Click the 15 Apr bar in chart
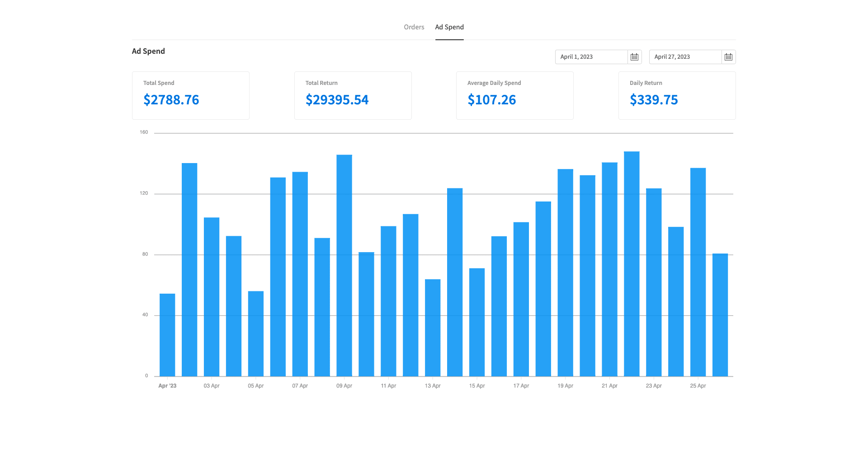The image size is (868, 459). [477, 323]
